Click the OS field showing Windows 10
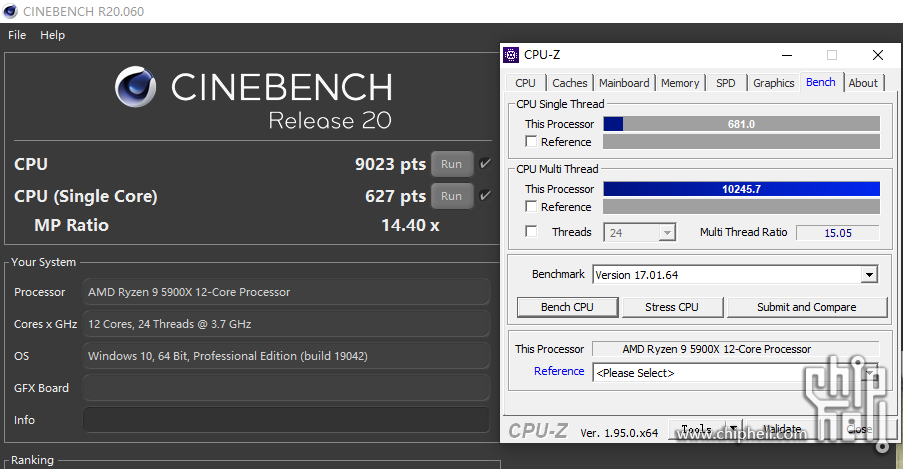 point(286,356)
